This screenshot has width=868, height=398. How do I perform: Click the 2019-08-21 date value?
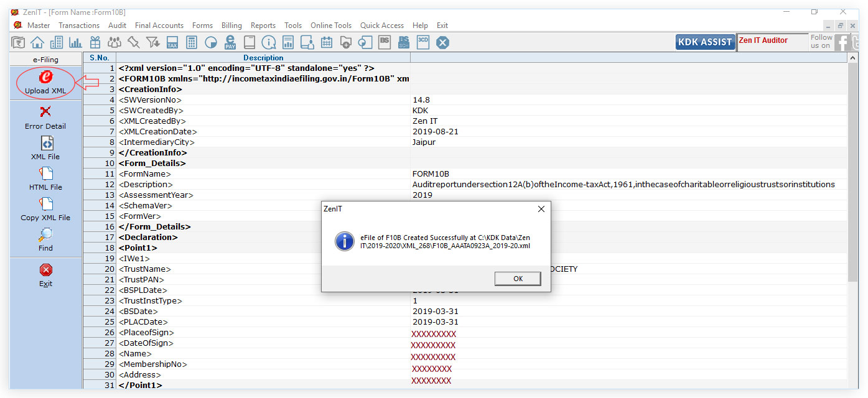(x=436, y=131)
